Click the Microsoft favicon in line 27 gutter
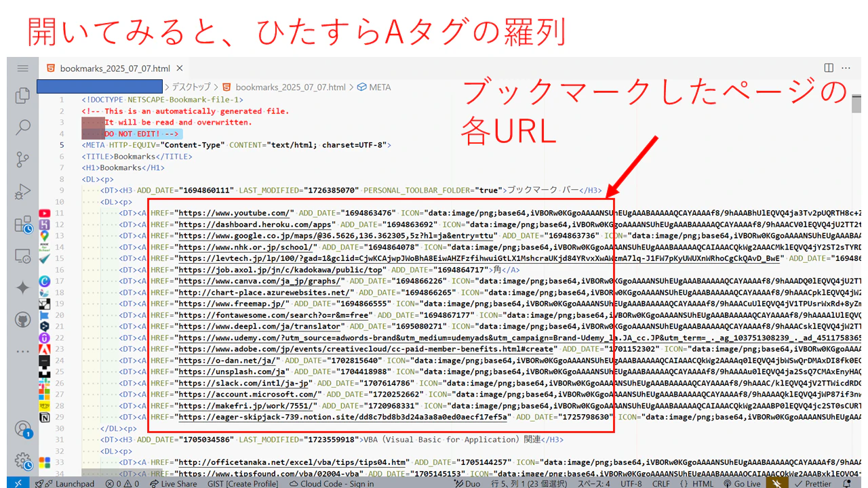Screen dimensions: 868x488 45,394
